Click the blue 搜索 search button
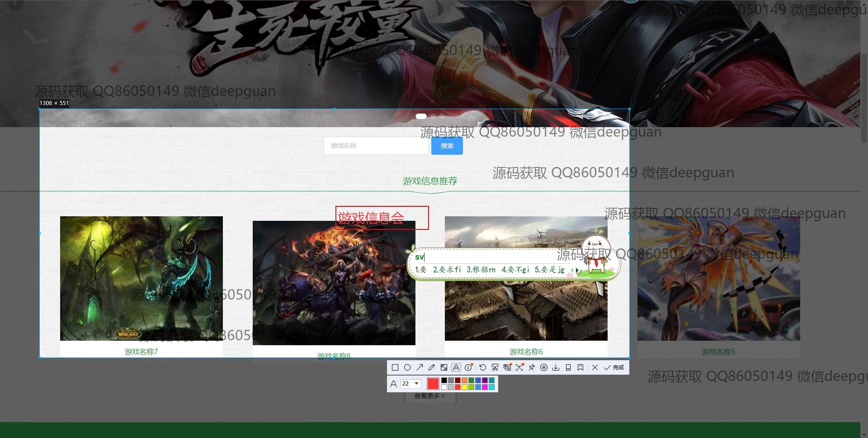Image resolution: width=868 pixels, height=438 pixels. [447, 146]
